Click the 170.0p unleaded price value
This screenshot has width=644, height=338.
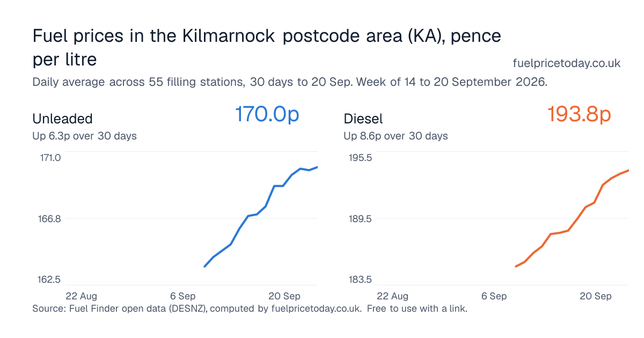click(267, 114)
